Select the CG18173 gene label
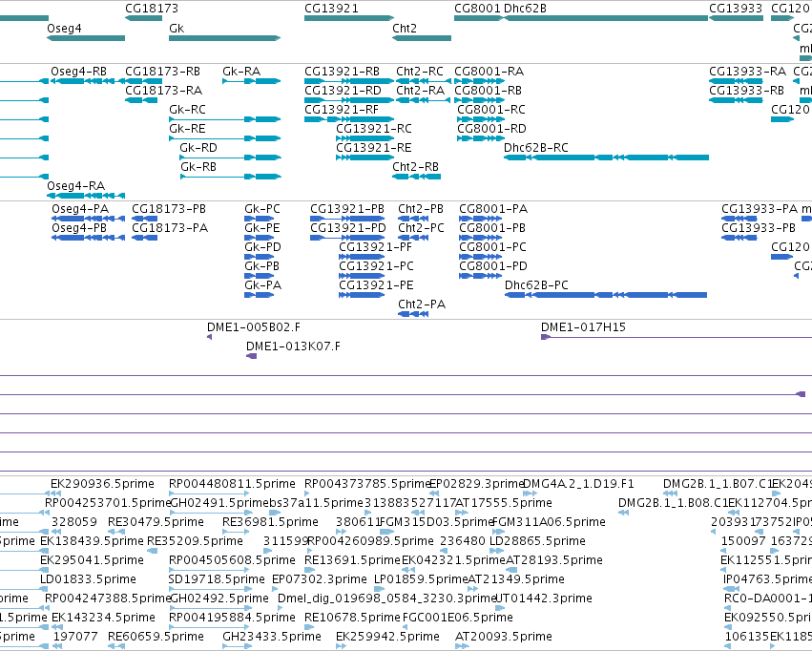Screen dimensions: 812x651 point(151,9)
